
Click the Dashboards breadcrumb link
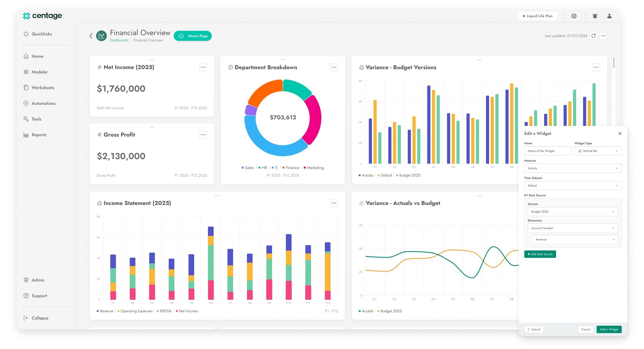pyautogui.click(x=119, y=40)
